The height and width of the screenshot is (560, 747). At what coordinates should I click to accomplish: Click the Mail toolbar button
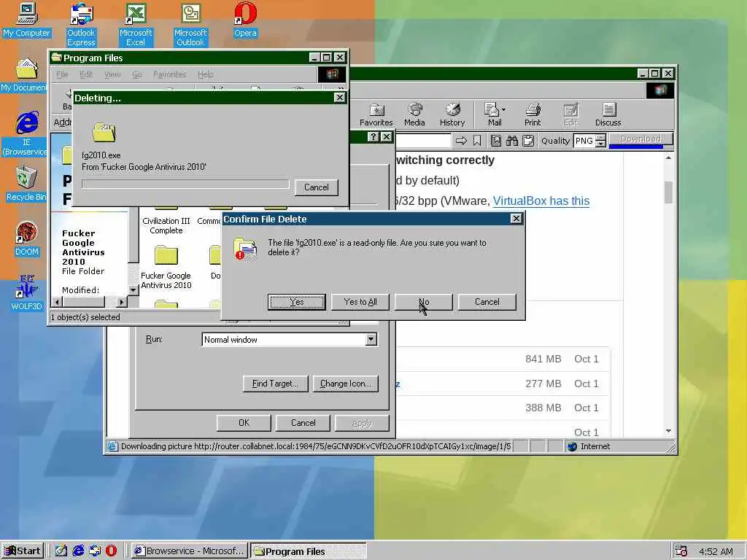coord(495,114)
